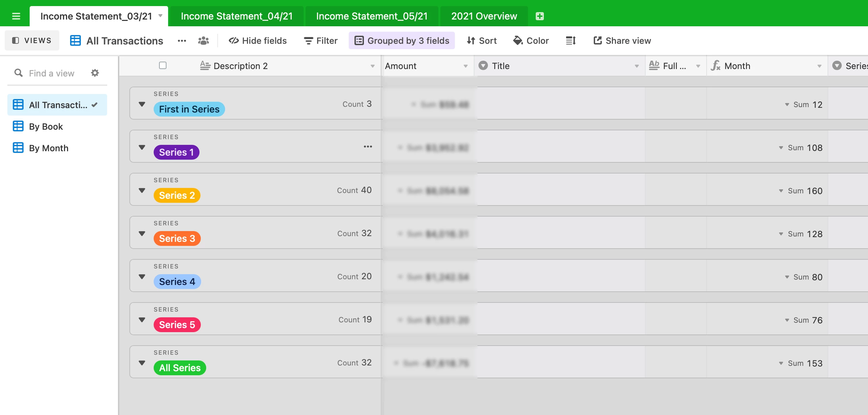Click the yellow Series 2 tag

177,195
